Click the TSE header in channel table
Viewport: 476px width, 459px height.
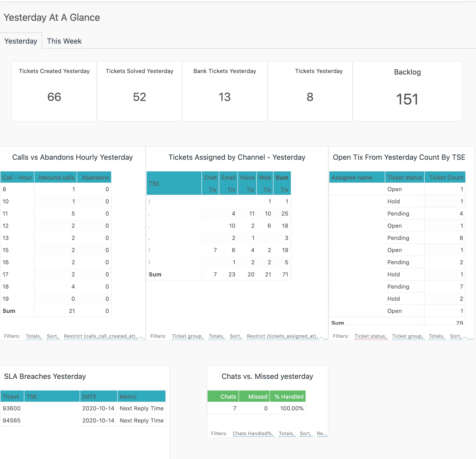(x=174, y=183)
